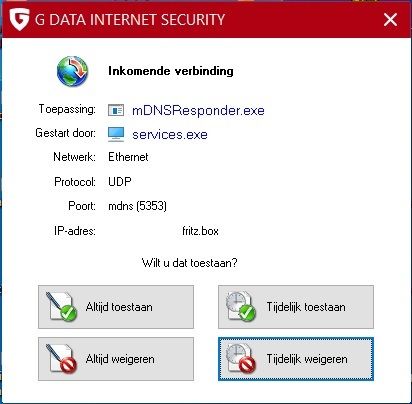Viewport: 412px width, 404px height.
Task: Choose Altijd toestaan
Action: (x=116, y=307)
